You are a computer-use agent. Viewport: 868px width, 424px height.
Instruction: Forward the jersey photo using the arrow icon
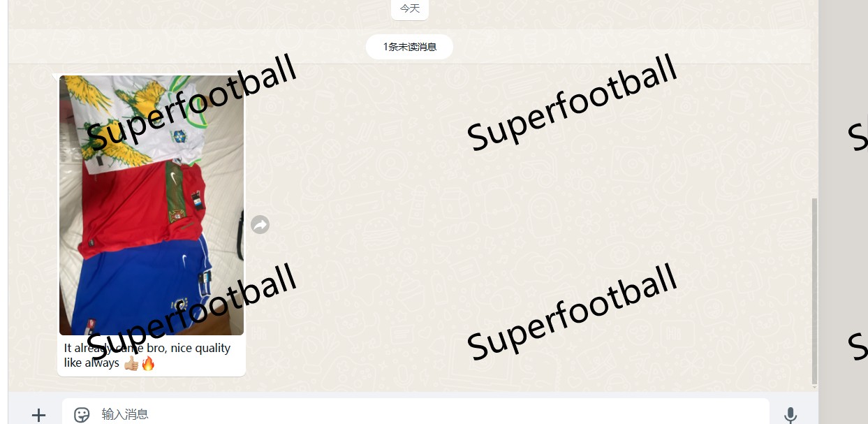pyautogui.click(x=260, y=224)
